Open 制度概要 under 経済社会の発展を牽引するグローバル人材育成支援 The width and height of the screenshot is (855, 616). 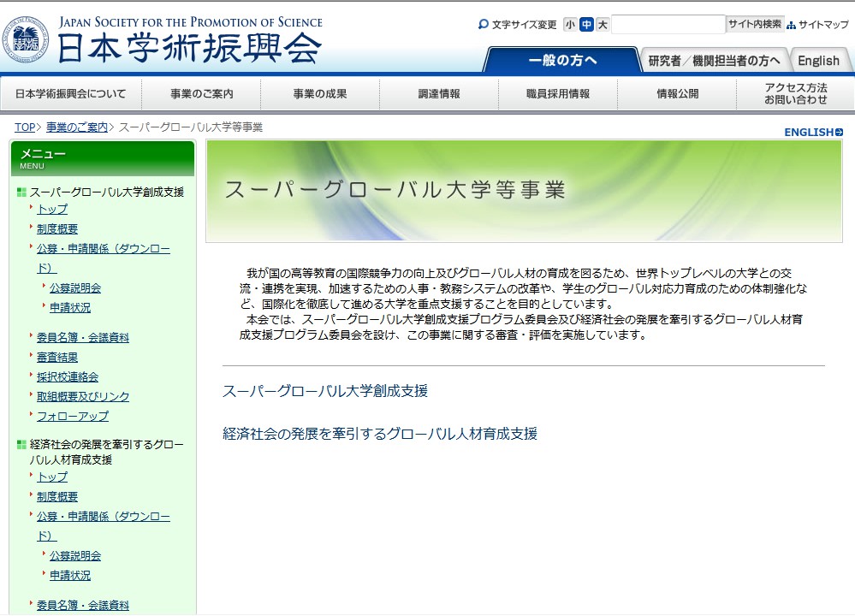point(57,496)
